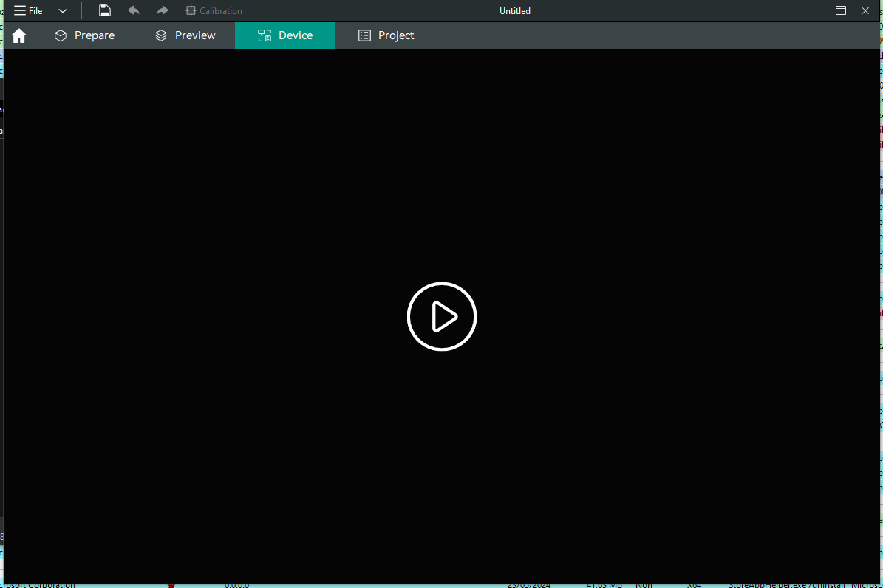Open the hamburger File menu

click(x=28, y=10)
